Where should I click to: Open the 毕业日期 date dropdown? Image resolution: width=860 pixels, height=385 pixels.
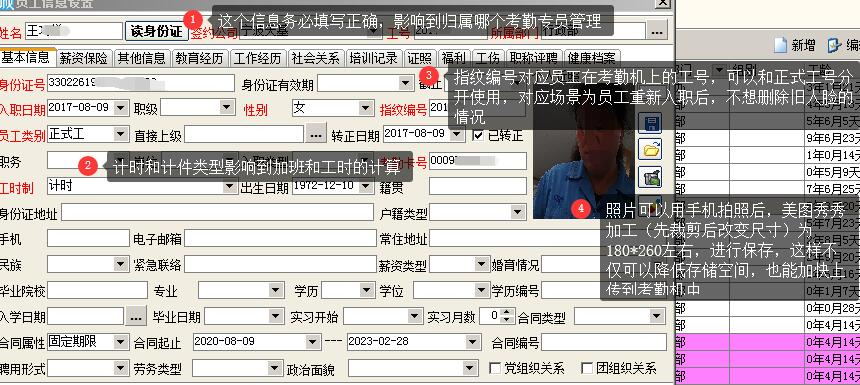pos(276,316)
